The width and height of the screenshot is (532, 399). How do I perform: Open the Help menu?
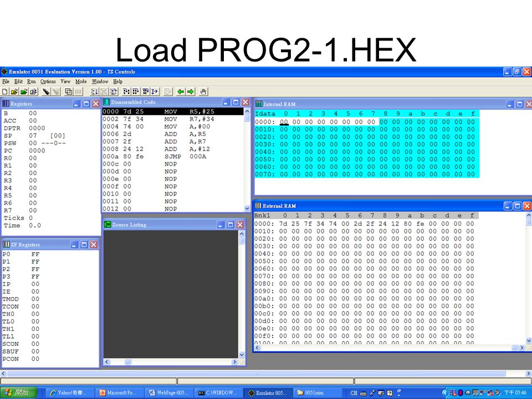117,81
